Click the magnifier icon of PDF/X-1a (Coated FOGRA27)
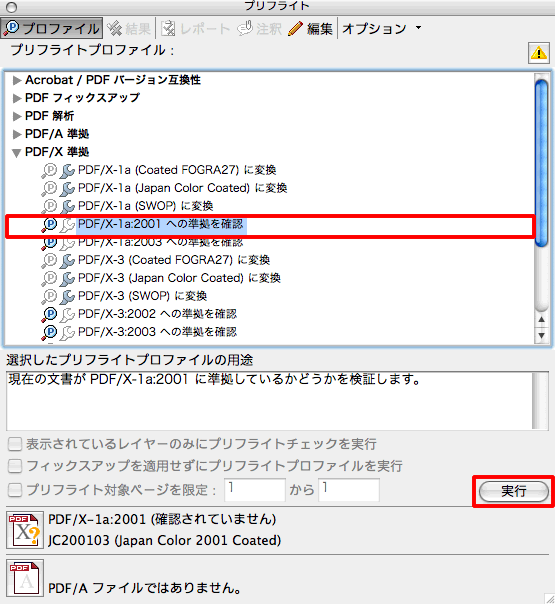555x604 pixels. 49,170
